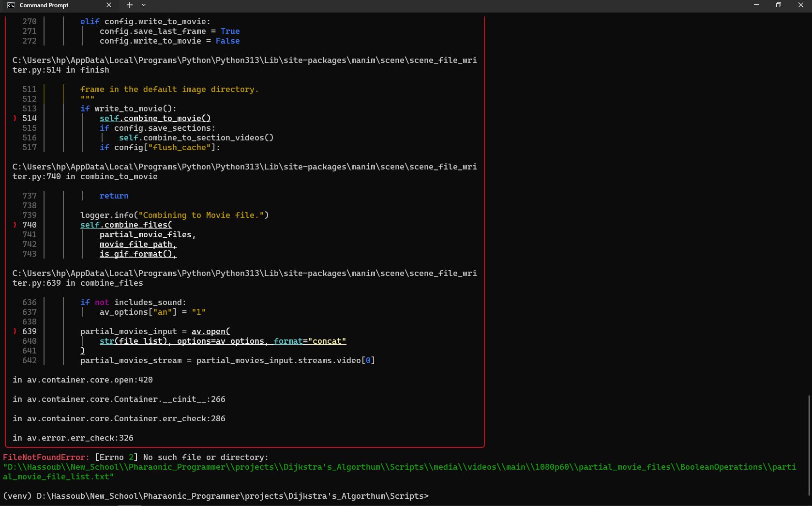This screenshot has height=506, width=812.
Task: Click the av.error.err_check:326 traceback line
Action: click(x=73, y=438)
